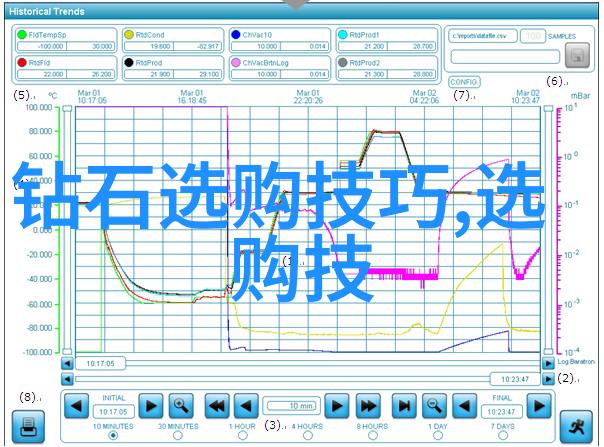
Task: Click FldTempSp minimum value -100.000
Action: 42,46
